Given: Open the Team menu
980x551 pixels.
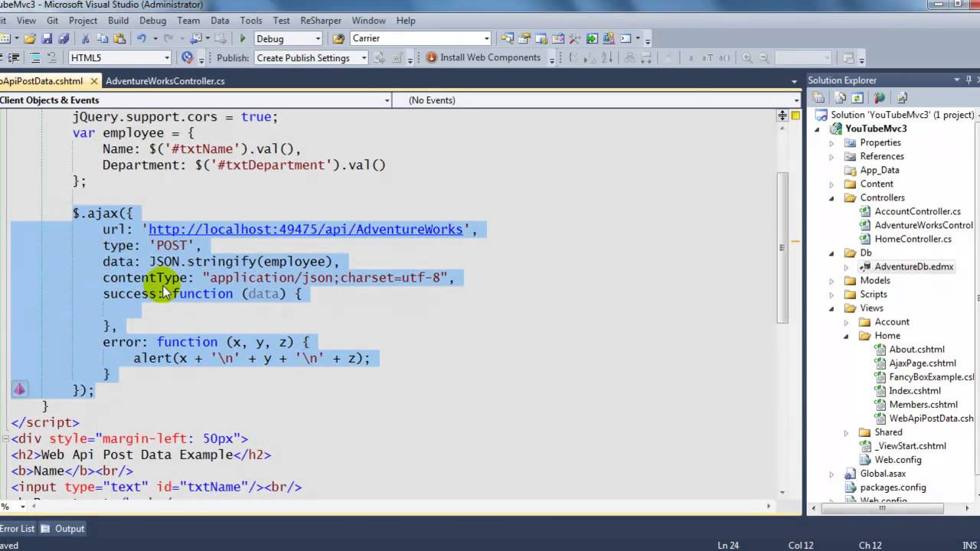Looking at the screenshot, I should (188, 21).
